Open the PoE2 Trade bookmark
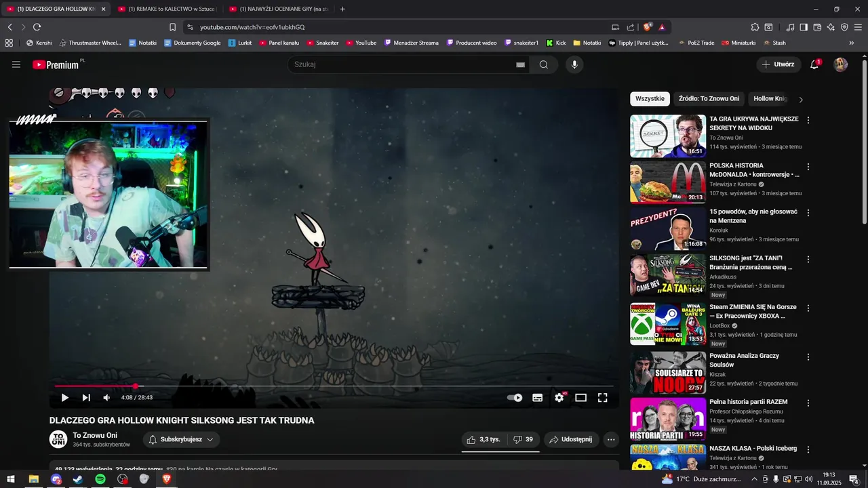The width and height of the screenshot is (868, 488). point(696,43)
